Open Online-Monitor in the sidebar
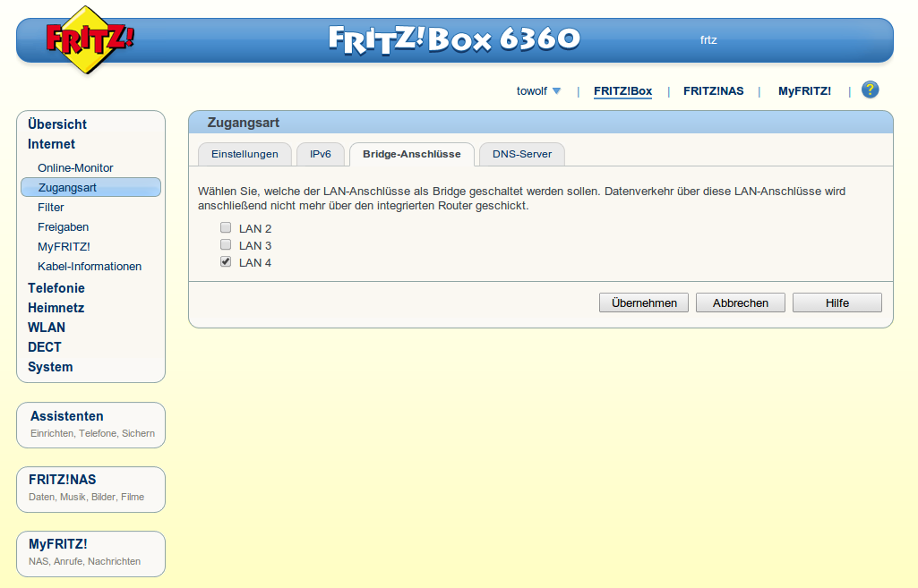Screen dimensions: 918x588 click(75, 167)
